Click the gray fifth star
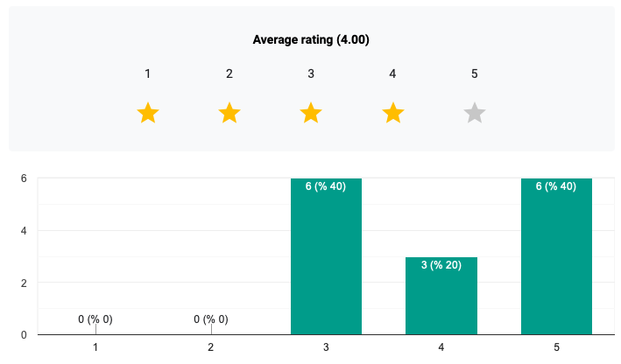 point(475,113)
